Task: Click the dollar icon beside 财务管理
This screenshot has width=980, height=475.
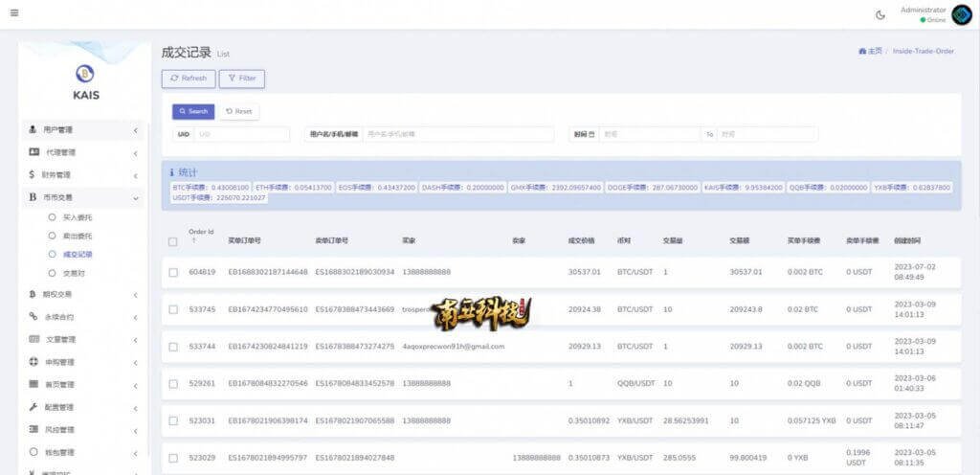Action: click(x=33, y=175)
